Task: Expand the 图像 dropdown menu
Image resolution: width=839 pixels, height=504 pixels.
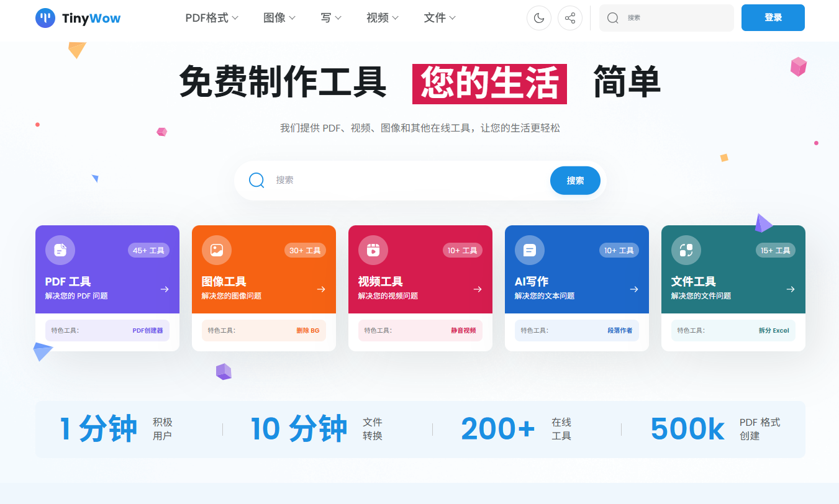Action: pos(278,18)
